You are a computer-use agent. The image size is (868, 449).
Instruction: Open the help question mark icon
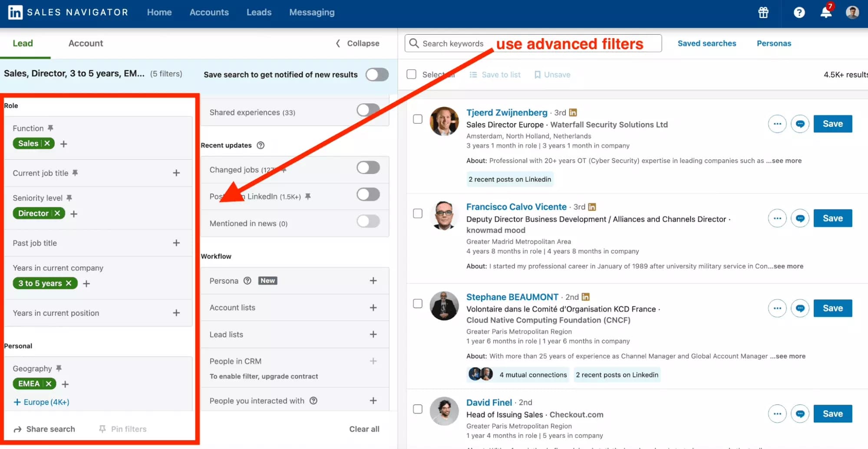coord(799,13)
